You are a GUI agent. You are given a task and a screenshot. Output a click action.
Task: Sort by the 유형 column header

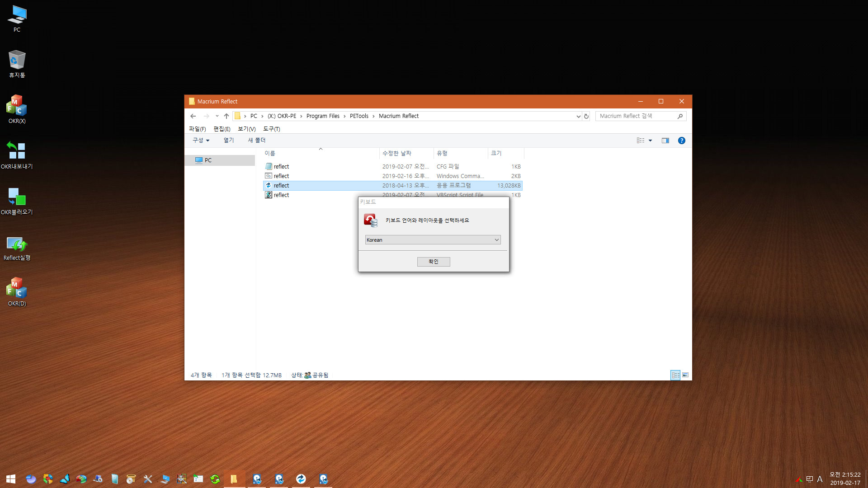coord(461,153)
